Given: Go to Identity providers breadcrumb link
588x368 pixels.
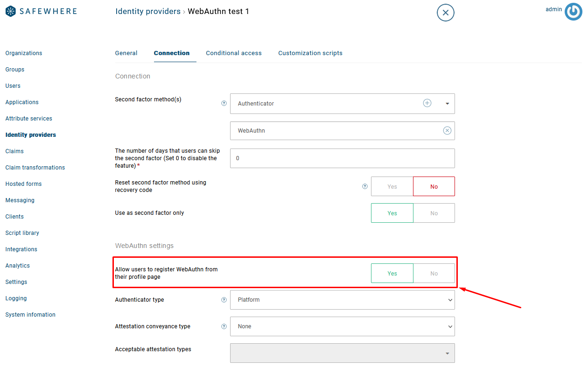Looking at the screenshot, I should coord(148,11).
